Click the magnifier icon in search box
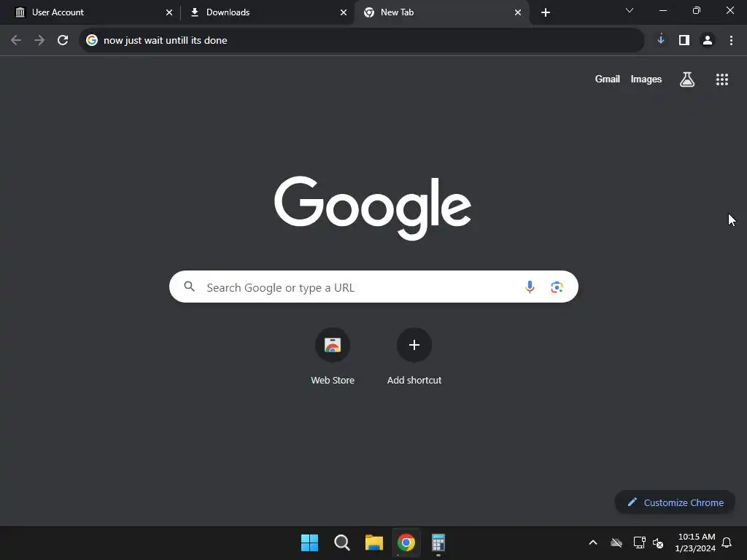The height and width of the screenshot is (560, 747). click(x=190, y=287)
